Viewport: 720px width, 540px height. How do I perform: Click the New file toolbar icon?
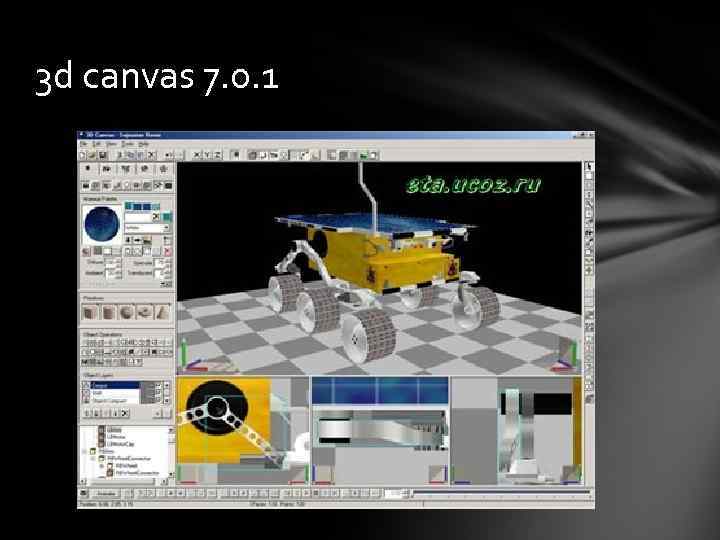point(83,155)
